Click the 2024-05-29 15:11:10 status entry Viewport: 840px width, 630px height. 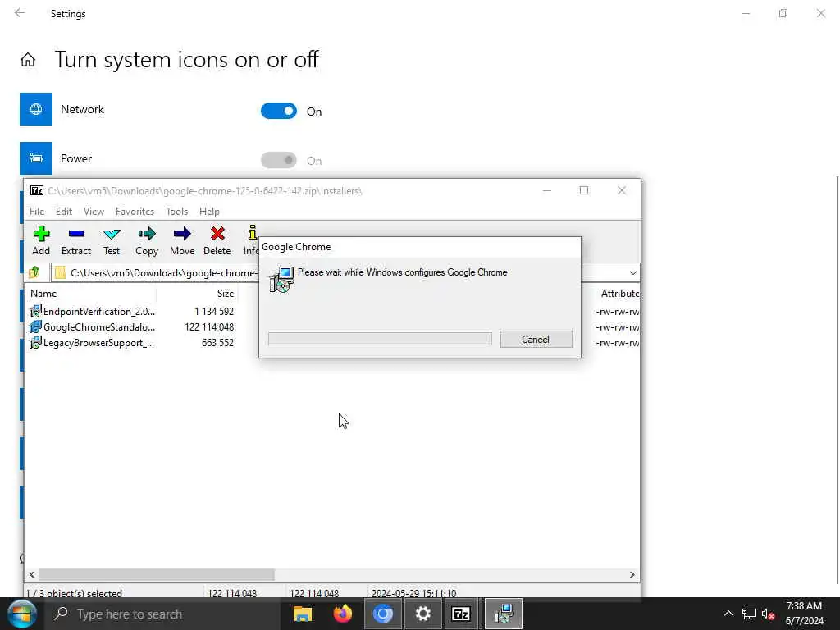413,593
